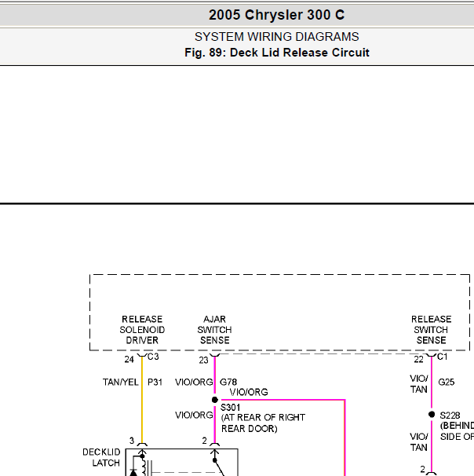This screenshot has width=474, height=476.
Task: Click the "C3" connector label
Action: tap(153, 357)
